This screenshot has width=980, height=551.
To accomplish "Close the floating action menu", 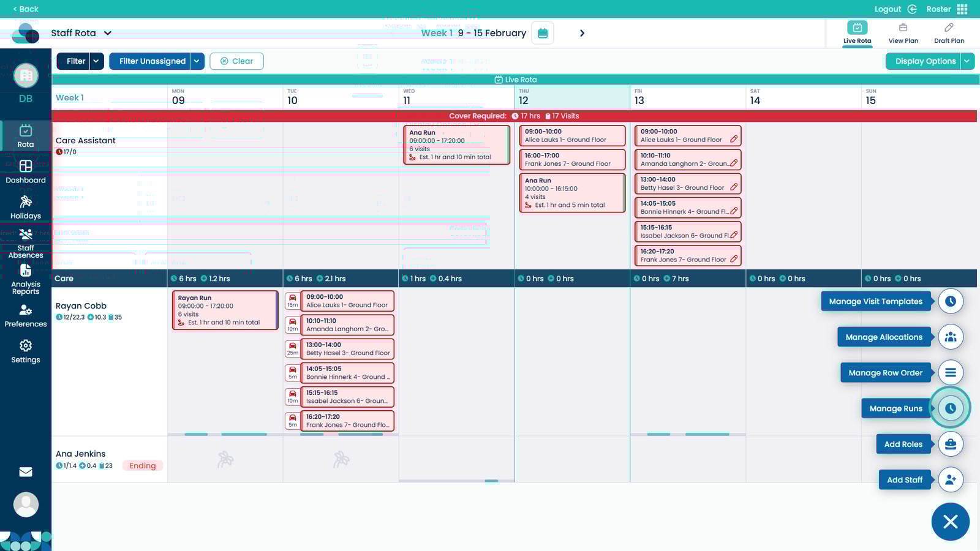I will click(x=950, y=522).
